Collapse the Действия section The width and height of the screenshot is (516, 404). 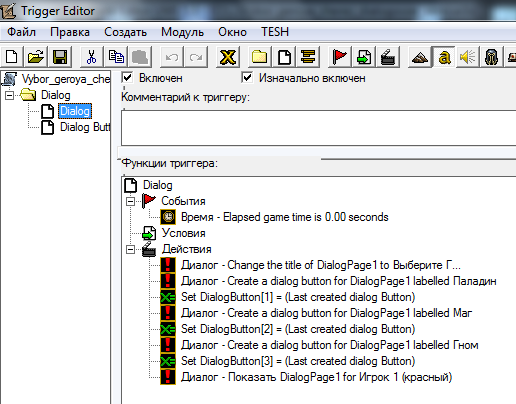131,249
